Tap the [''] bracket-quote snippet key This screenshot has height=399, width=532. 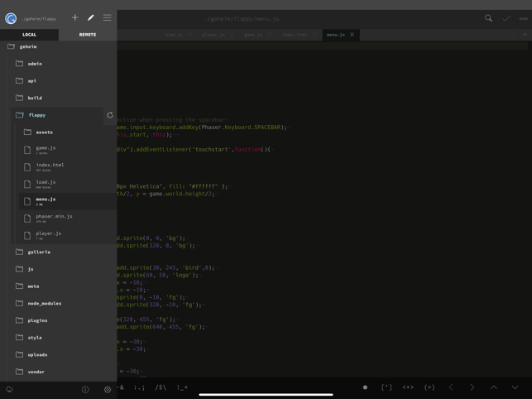[386, 387]
